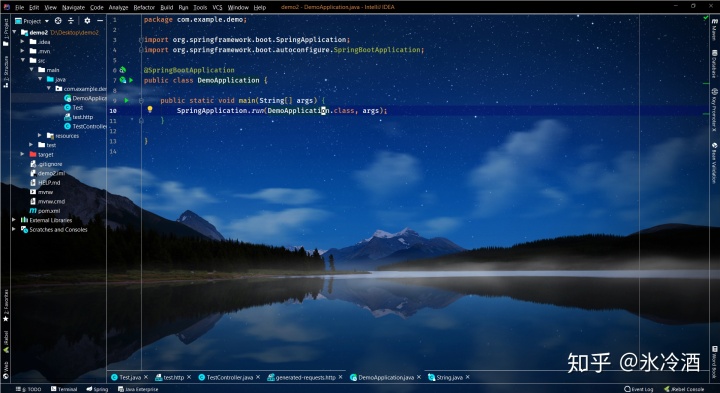Toggle the JRebel side tool window
The width and height of the screenshot is (720, 393).
(6, 342)
